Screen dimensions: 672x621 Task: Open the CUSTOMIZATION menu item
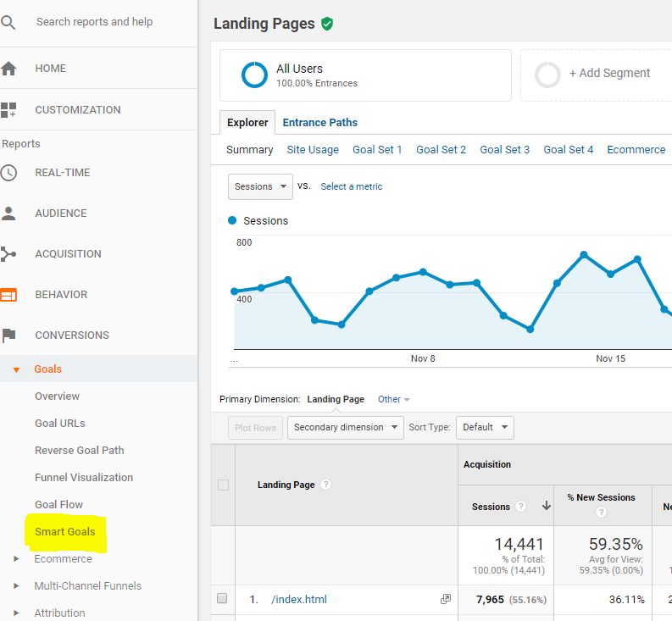coord(78,110)
